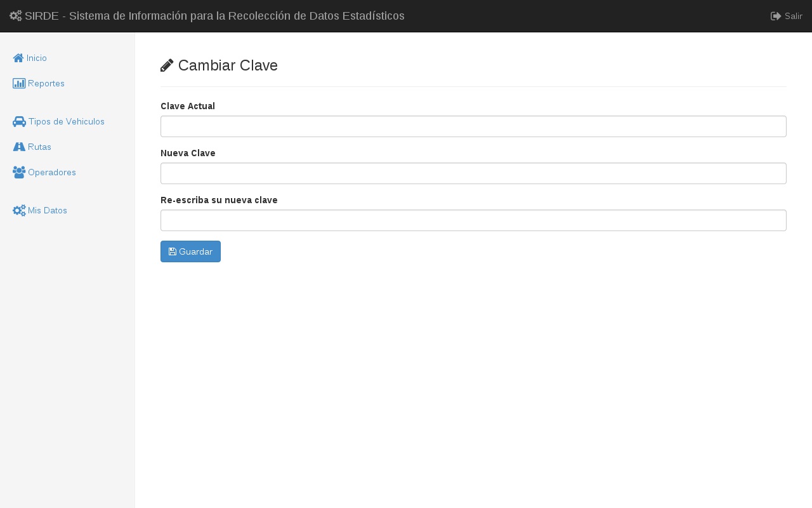Click the Cambiar Clave heading text
This screenshot has height=508, width=812.
coord(228,65)
